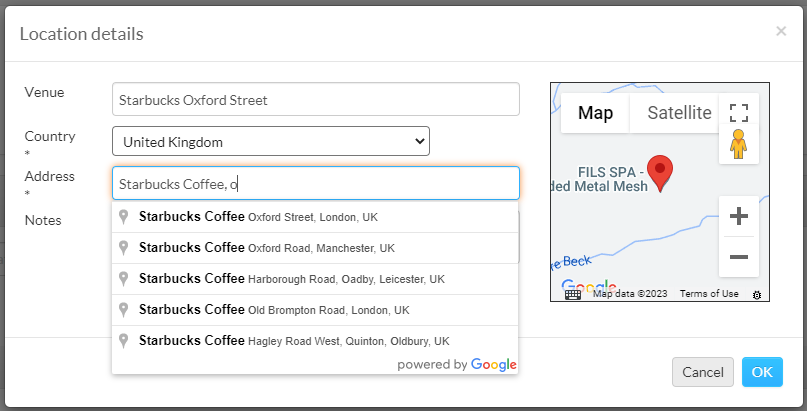
Task: Click the Location details dialog title
Action: point(81,34)
